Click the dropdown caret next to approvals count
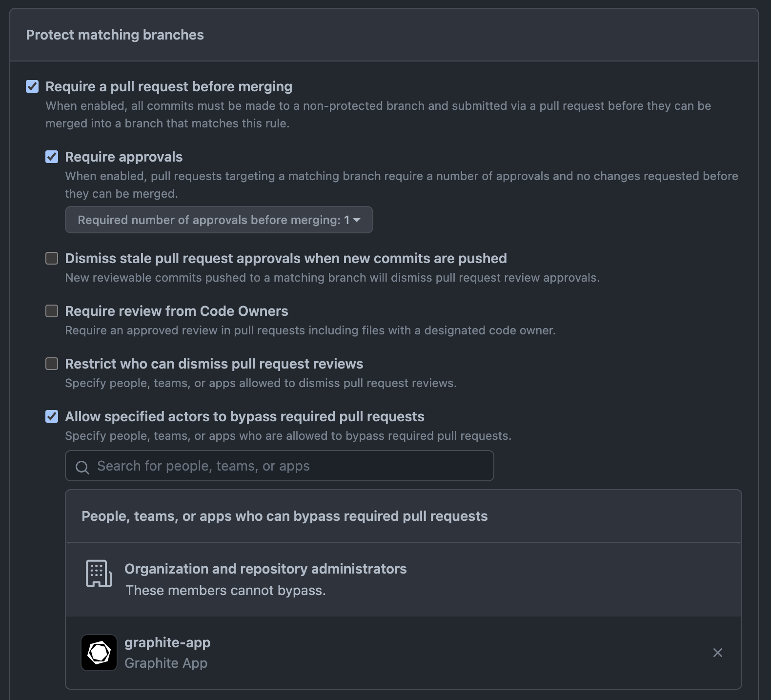Viewport: 771px width, 700px height. point(357,220)
